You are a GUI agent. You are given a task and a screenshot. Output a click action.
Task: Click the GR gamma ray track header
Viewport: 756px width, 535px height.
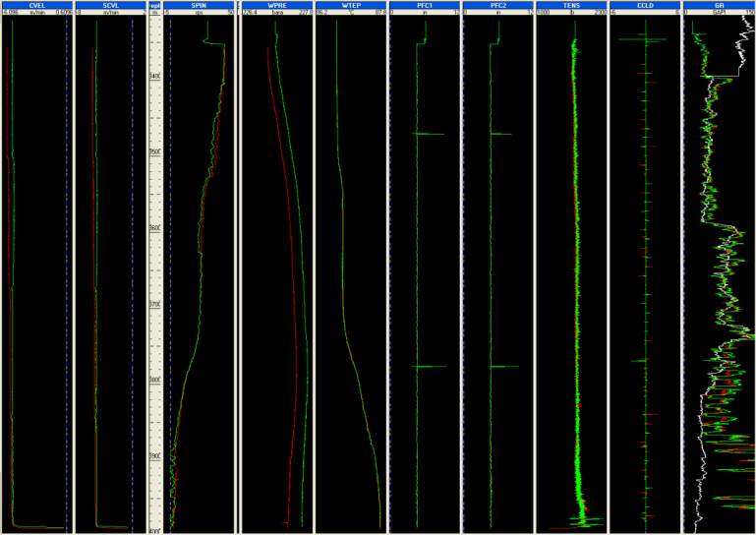(719, 5)
